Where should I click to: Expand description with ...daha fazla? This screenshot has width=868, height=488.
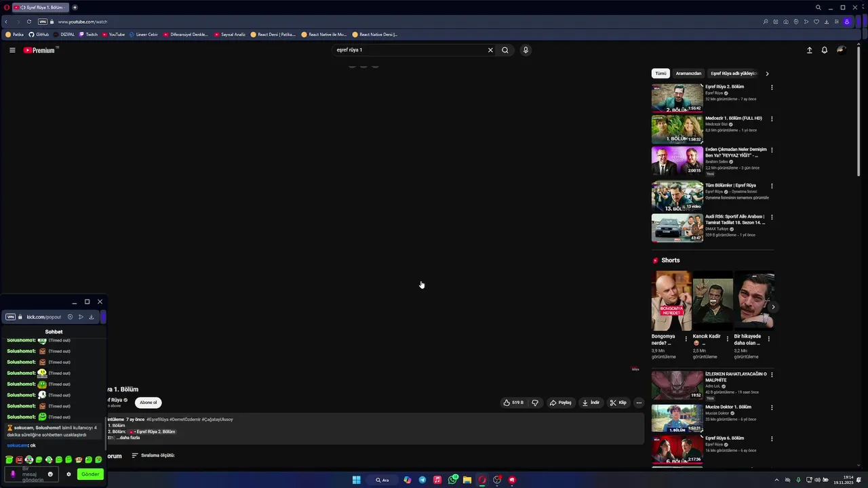[x=128, y=438]
